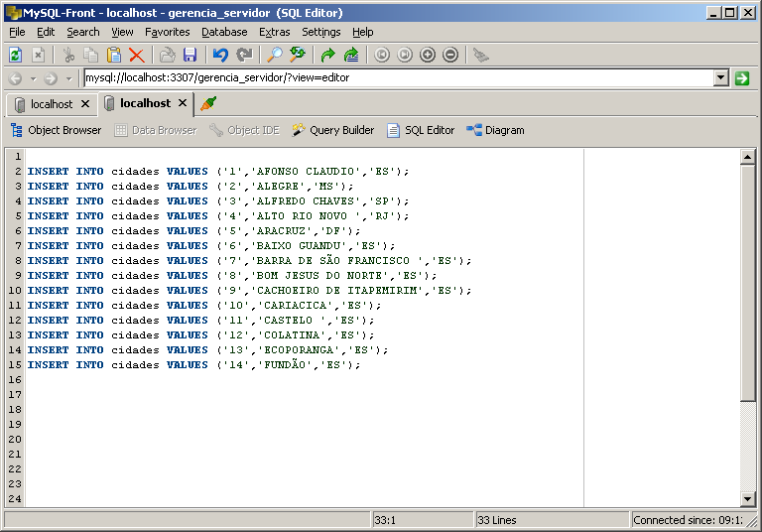Screen dimensions: 762x532
Task: Click green Go button beside address bar
Action: coord(742,78)
